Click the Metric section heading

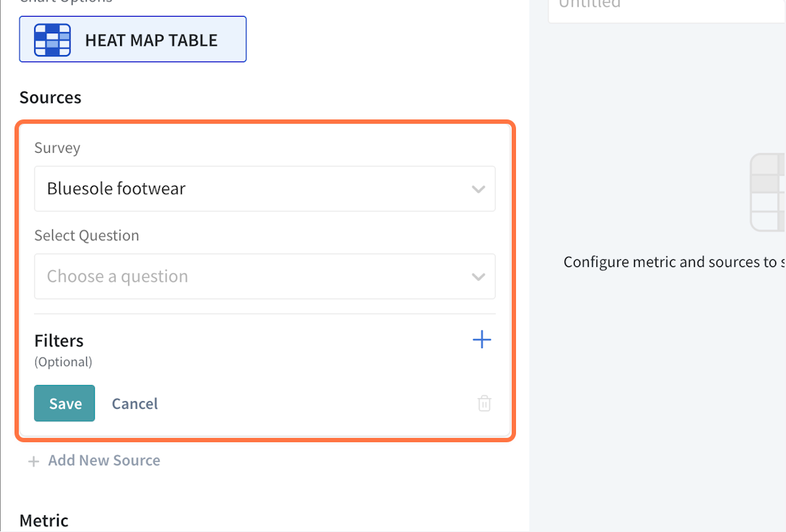[x=43, y=520]
